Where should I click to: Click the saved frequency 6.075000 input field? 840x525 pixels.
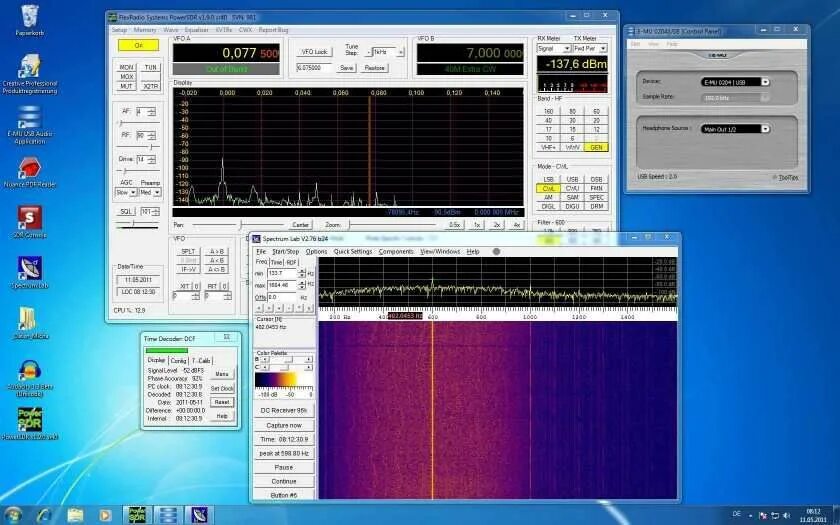tap(314, 68)
